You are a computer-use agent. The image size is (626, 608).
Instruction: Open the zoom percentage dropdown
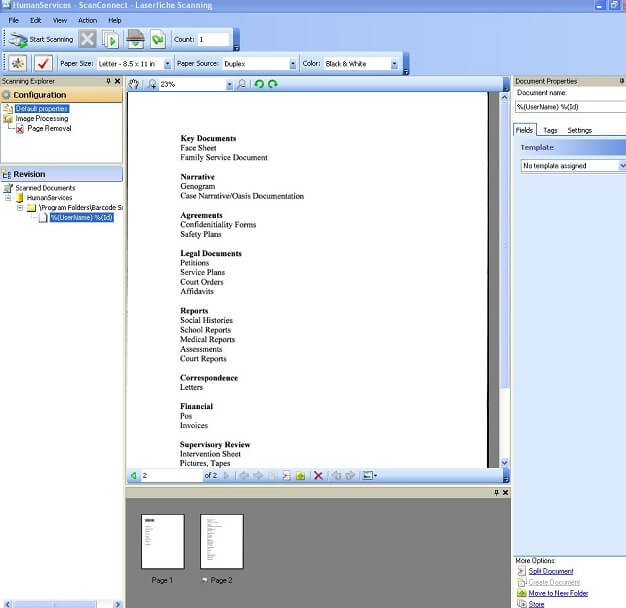click(x=229, y=85)
